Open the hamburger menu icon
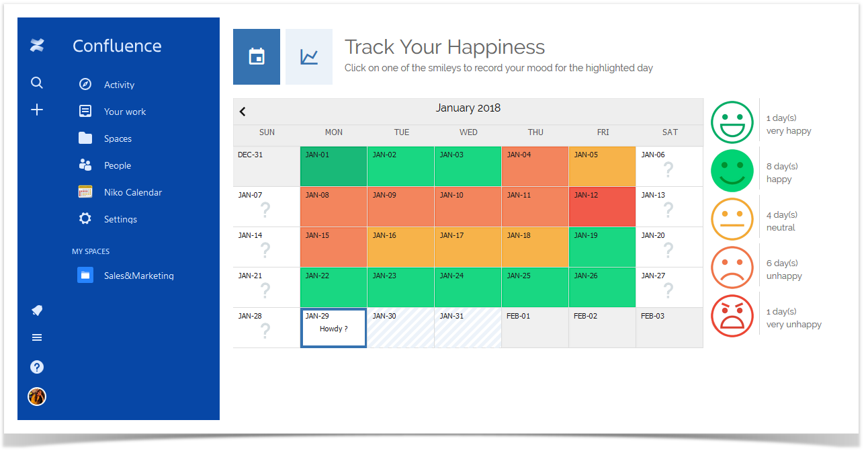This screenshot has width=868, height=453. (37, 337)
